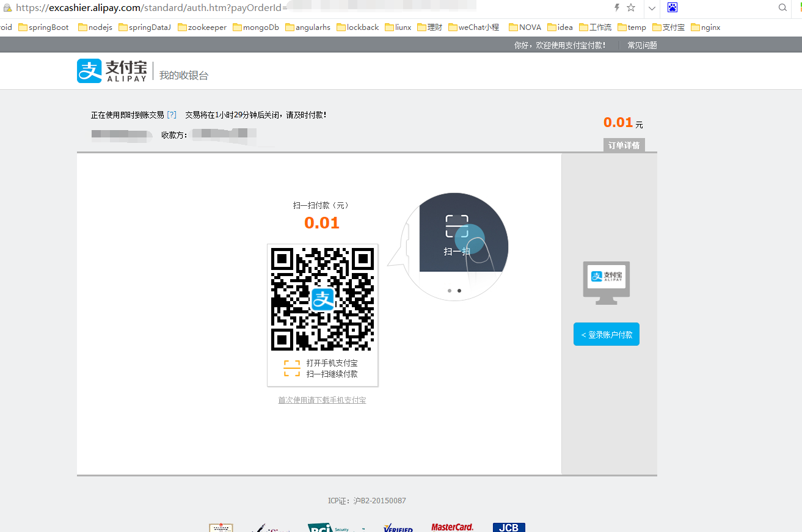Select the first carousel dot indicator
Screen dimensions: 802x532
point(450,291)
